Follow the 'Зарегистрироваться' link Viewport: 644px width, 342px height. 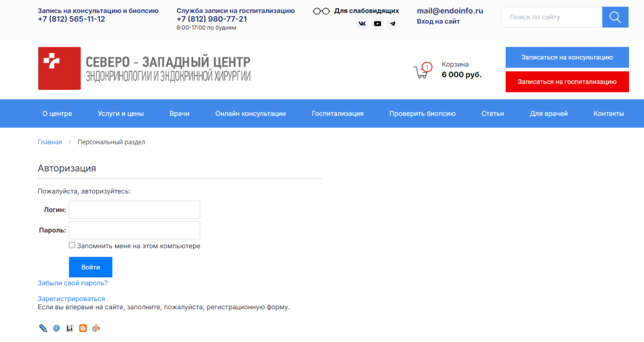click(x=72, y=299)
